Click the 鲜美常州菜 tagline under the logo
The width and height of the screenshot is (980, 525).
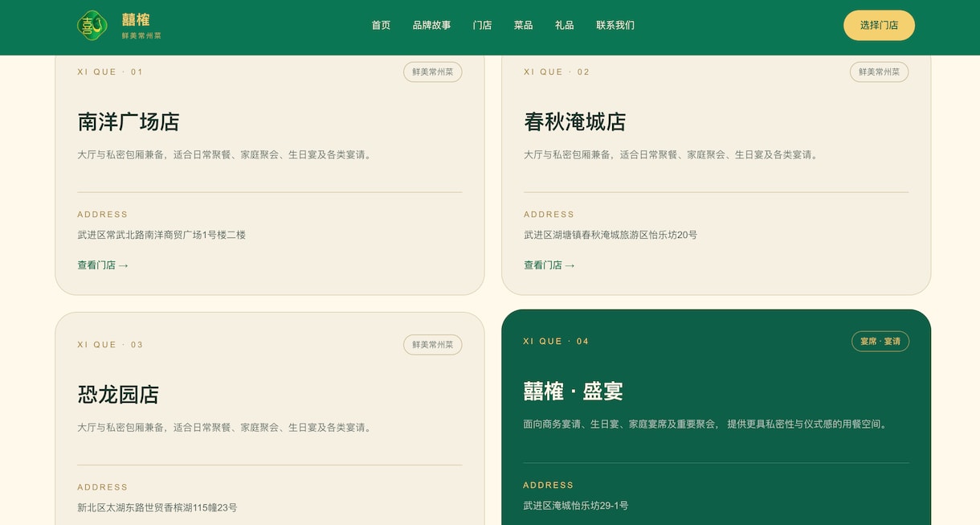[x=142, y=35]
